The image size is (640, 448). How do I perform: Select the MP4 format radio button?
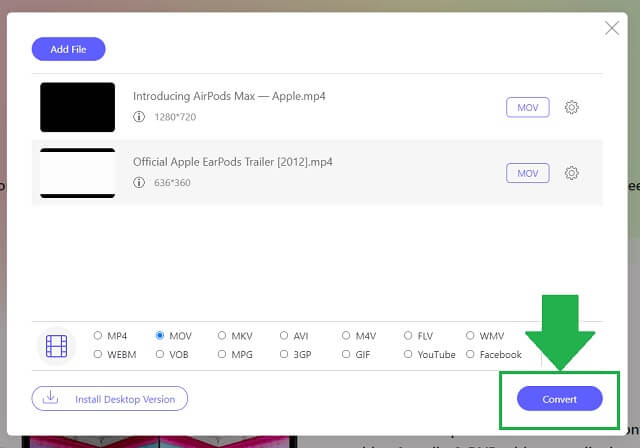point(98,335)
